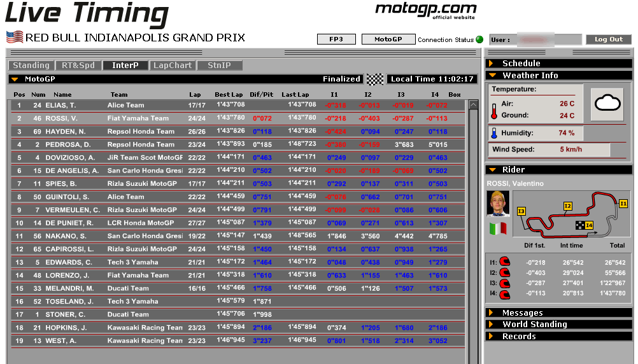
Task: Click the FP3 session button
Action: pyautogui.click(x=336, y=39)
